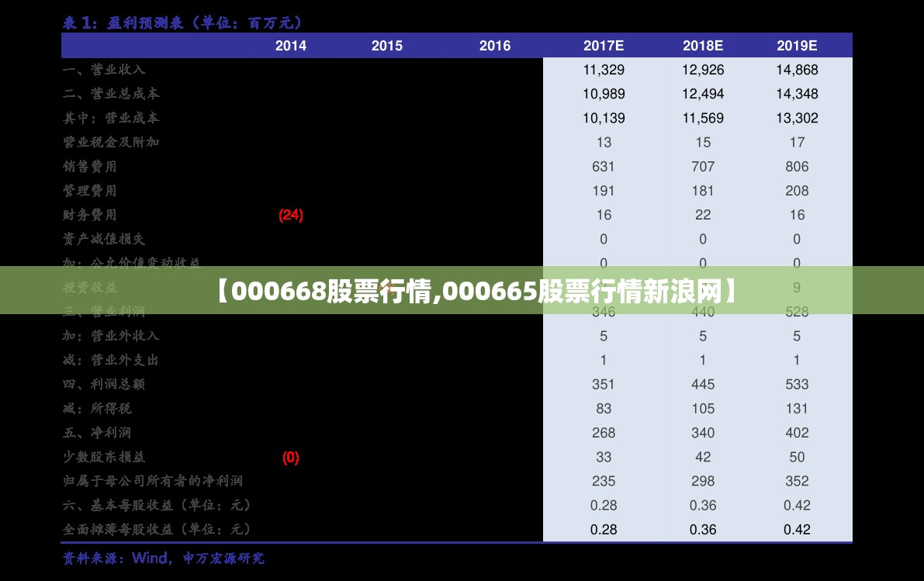Screen dimensions: 924x581
Task: Click the total profit value 533
Action: tap(797, 384)
